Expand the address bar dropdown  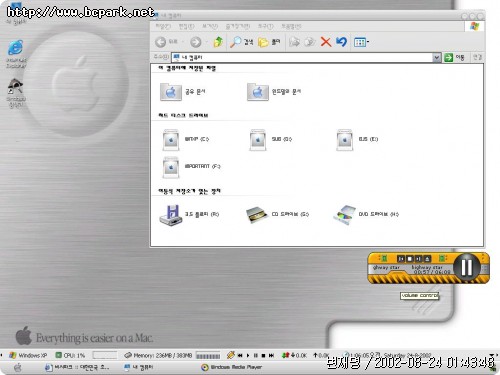[436, 58]
